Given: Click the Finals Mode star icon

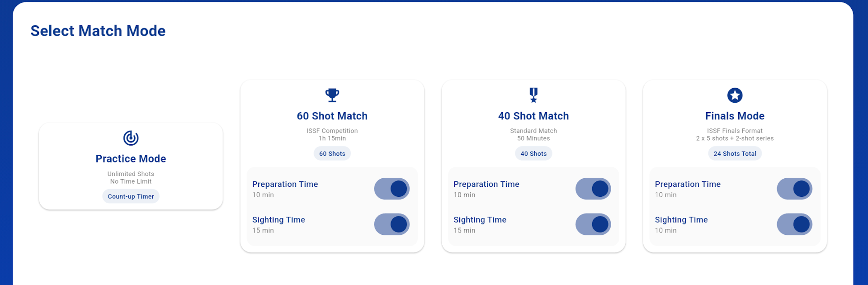Looking at the screenshot, I should tap(735, 95).
